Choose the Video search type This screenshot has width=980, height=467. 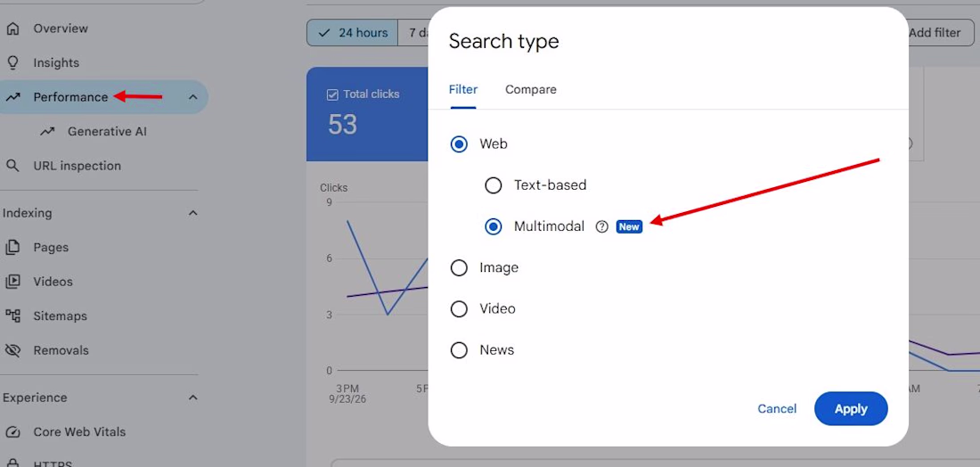coord(459,309)
